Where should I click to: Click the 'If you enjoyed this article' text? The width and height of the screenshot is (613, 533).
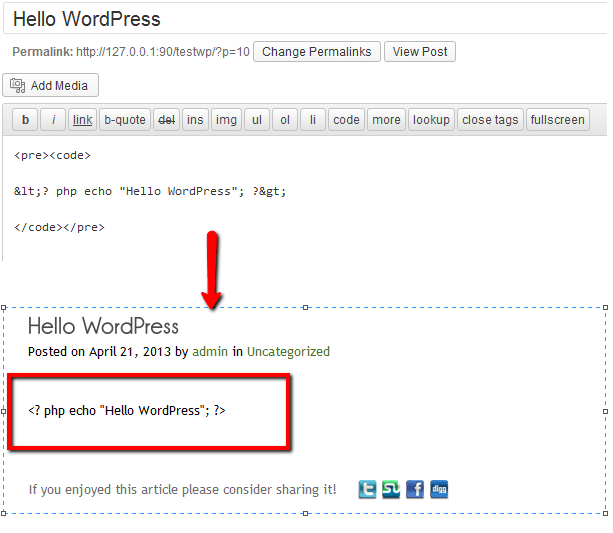point(183,490)
